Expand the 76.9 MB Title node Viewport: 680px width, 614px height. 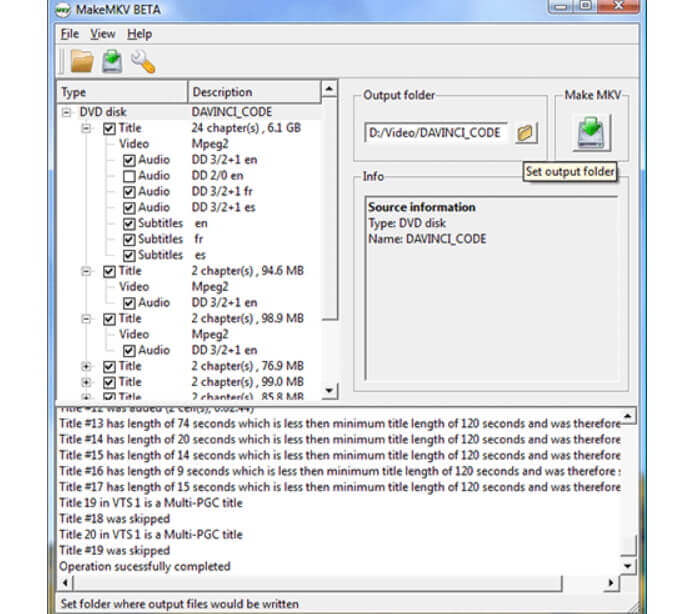tap(86, 367)
